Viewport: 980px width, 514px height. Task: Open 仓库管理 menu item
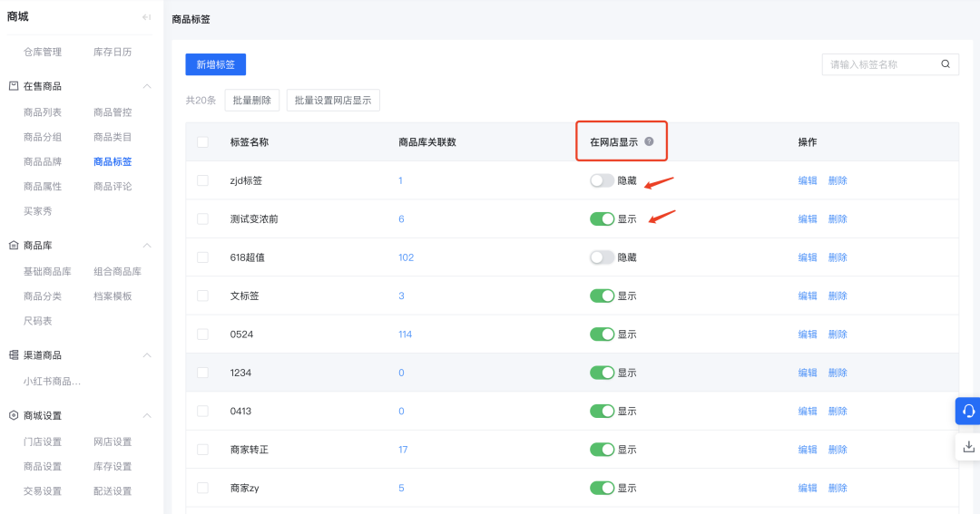point(43,52)
